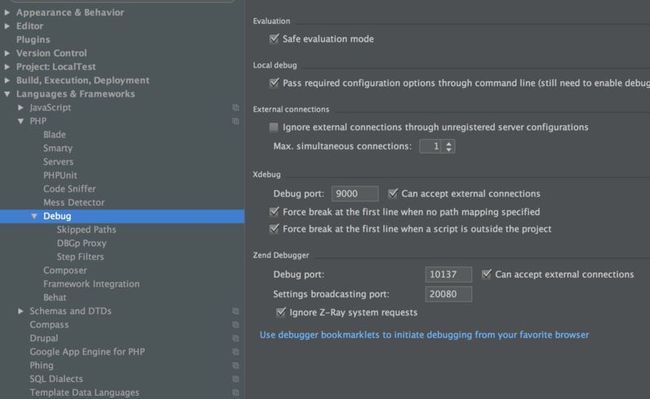Click project-level icon next to Google App Engine
The height and width of the screenshot is (399, 650).
pos(235,352)
